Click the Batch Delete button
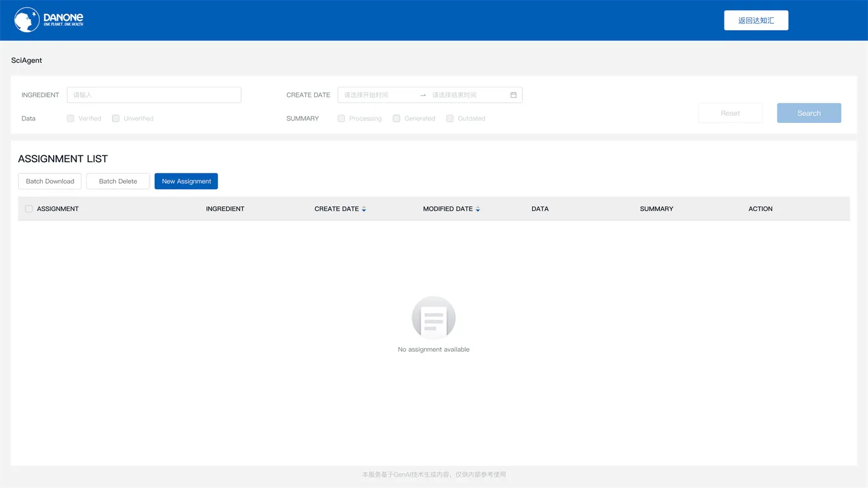Screen dimensions: 868x488 tap(118, 181)
